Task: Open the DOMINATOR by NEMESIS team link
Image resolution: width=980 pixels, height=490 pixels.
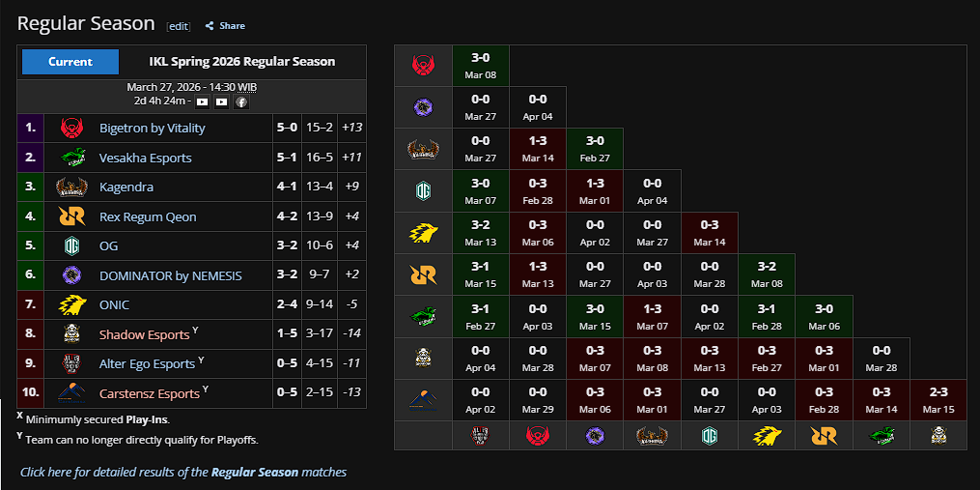Action: [171, 275]
